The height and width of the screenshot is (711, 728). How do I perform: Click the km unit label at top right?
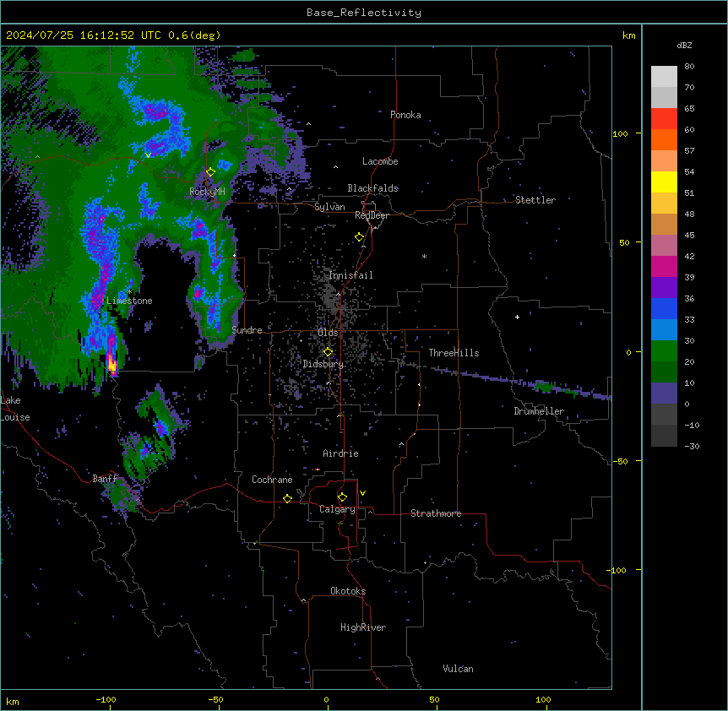click(629, 35)
